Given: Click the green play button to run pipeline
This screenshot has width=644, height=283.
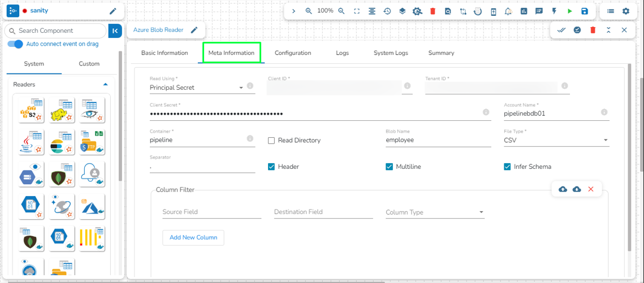Looking at the screenshot, I should click(569, 11).
